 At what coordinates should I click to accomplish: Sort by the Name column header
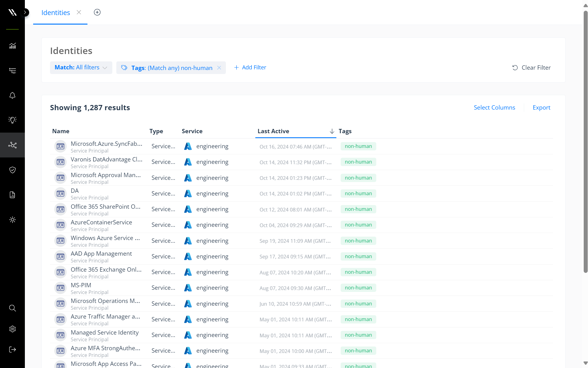(61, 131)
